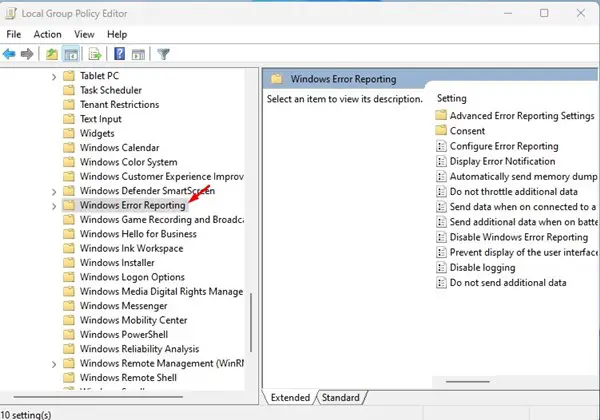Select Windows Reliability Analysis folder
Image resolution: width=600 pixels, height=420 pixels.
point(140,349)
